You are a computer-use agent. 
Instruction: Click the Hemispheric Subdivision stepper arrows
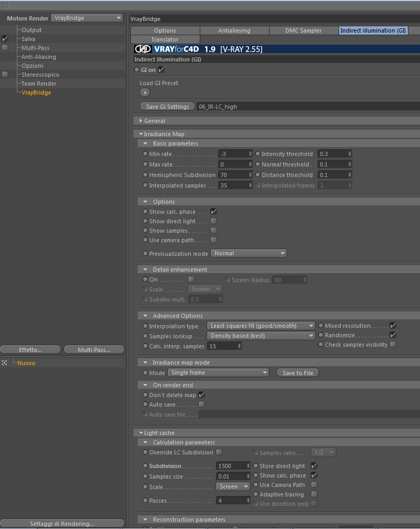pos(250,175)
